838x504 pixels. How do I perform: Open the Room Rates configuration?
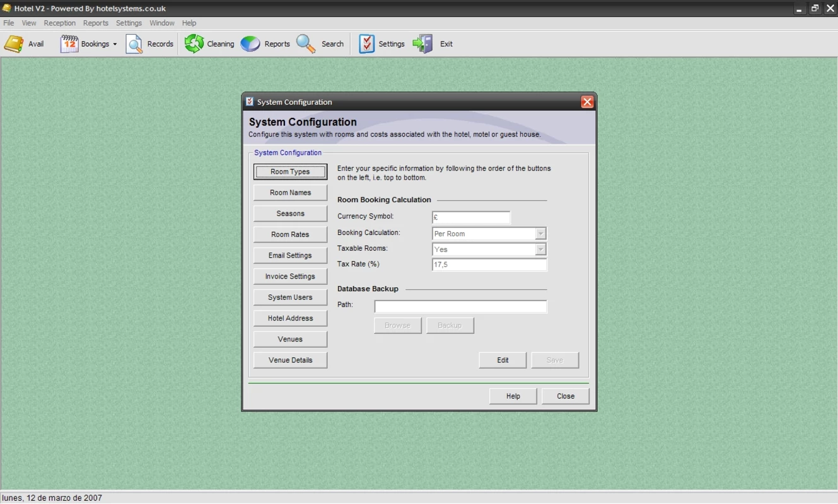point(290,234)
